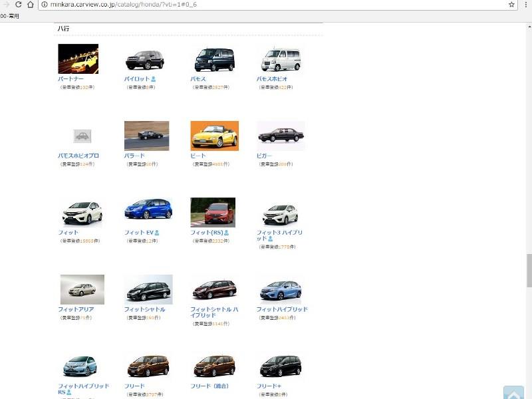The height and width of the screenshot is (399, 532).
Task: Click the scrollbar up arrow
Action: click(x=529, y=27)
